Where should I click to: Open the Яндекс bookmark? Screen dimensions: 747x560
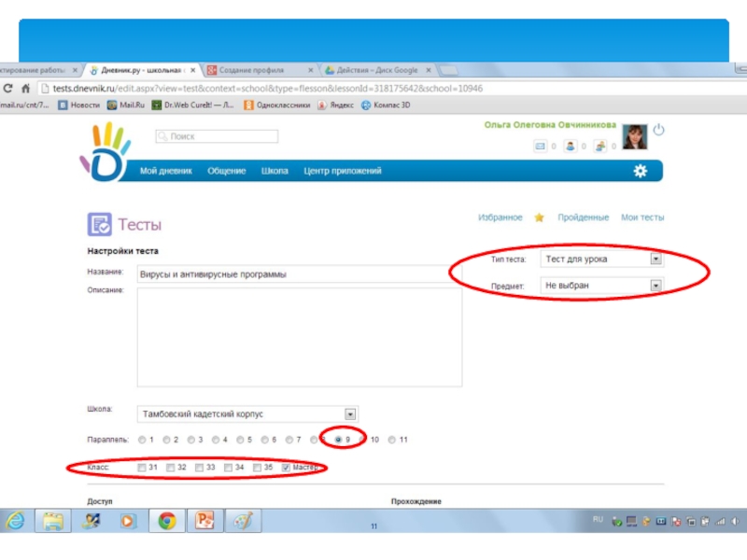(x=335, y=105)
